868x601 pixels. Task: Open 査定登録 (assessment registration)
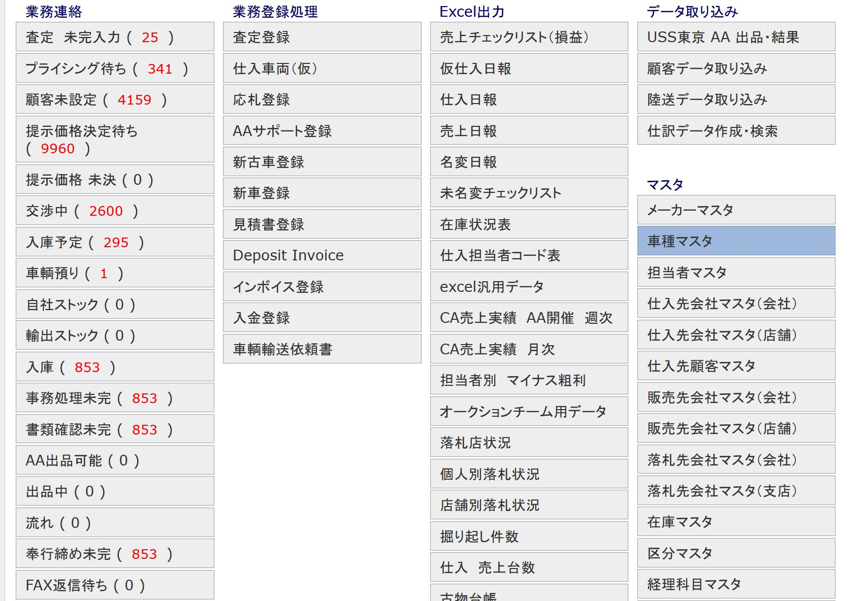point(322,37)
